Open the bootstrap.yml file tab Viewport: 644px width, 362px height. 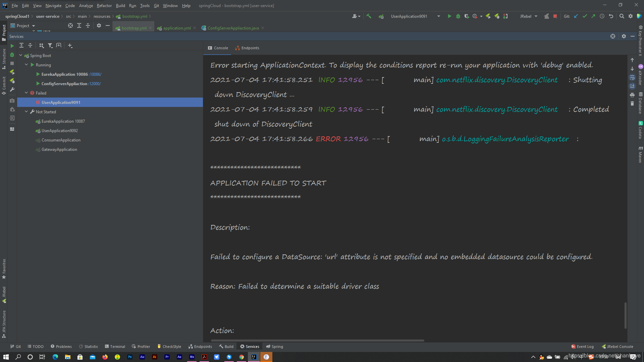pyautogui.click(x=133, y=28)
